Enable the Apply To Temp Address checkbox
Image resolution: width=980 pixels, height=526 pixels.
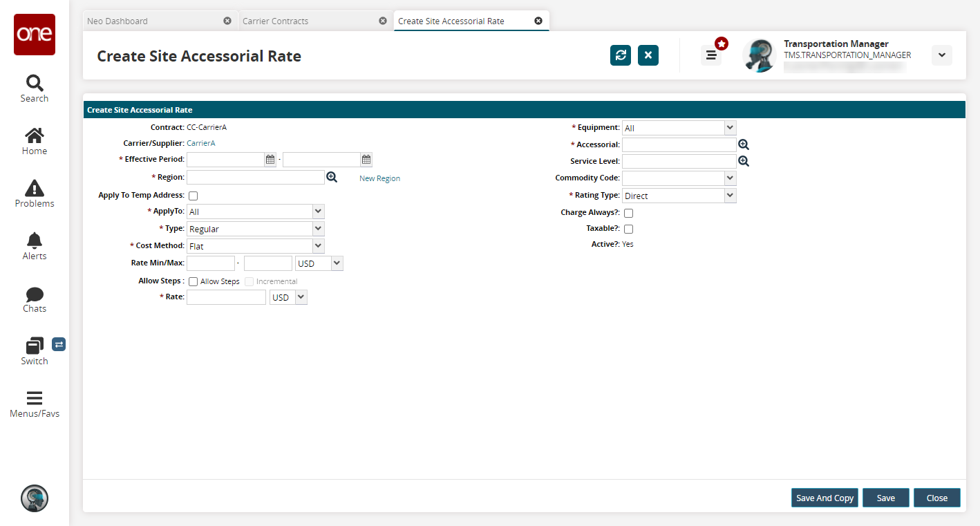(x=194, y=196)
